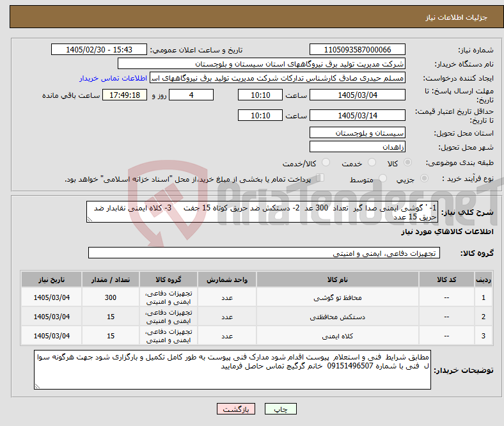Click the delivery province field سیستان و بلوچستان
Screen dimensions: 504x426
point(358,133)
